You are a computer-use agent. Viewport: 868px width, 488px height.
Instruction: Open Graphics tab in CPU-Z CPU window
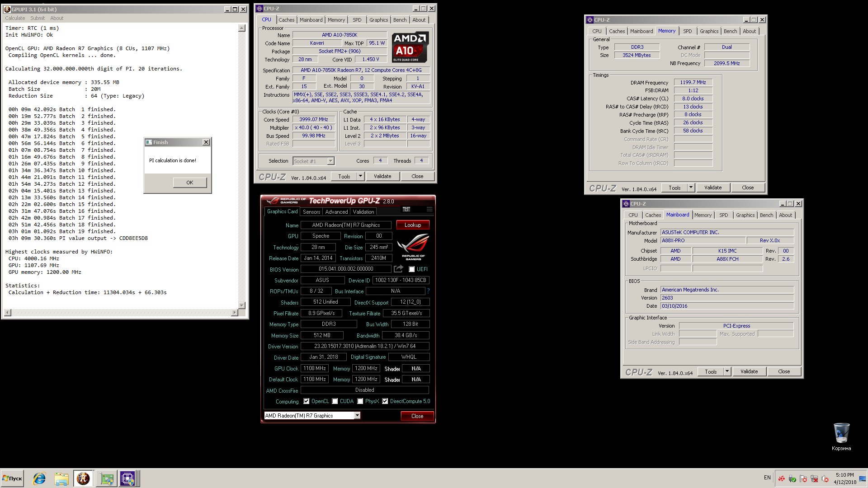coord(378,20)
